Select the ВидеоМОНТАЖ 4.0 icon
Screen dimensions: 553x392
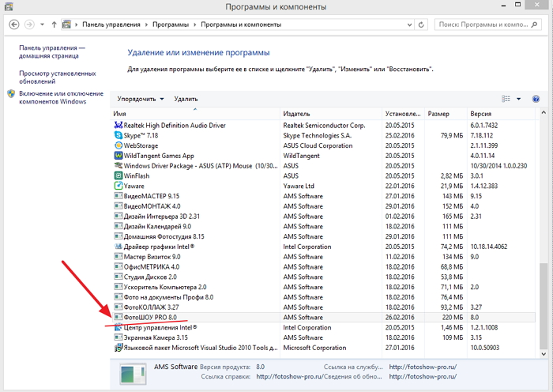coord(118,206)
